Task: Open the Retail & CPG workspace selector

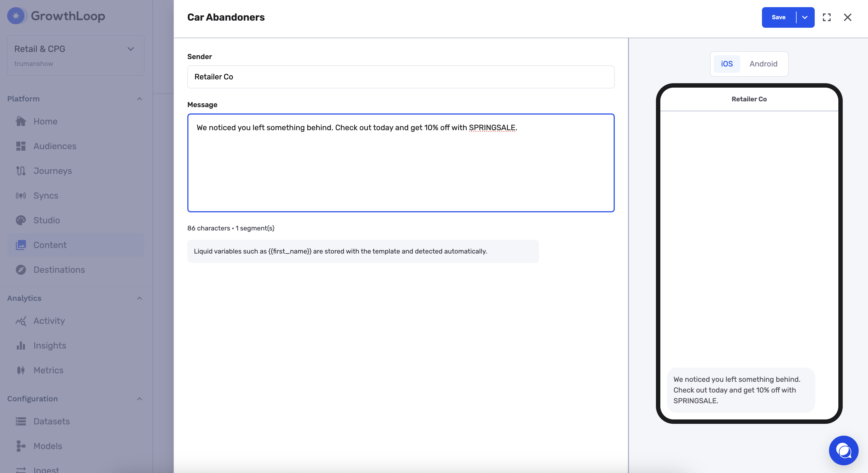Action: (76, 55)
